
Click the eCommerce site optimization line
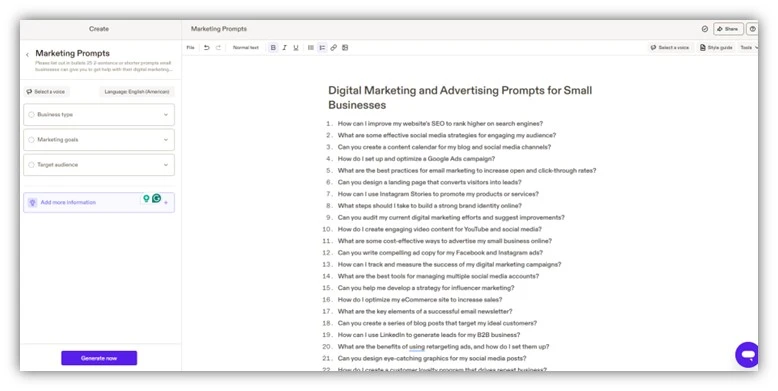(420, 300)
